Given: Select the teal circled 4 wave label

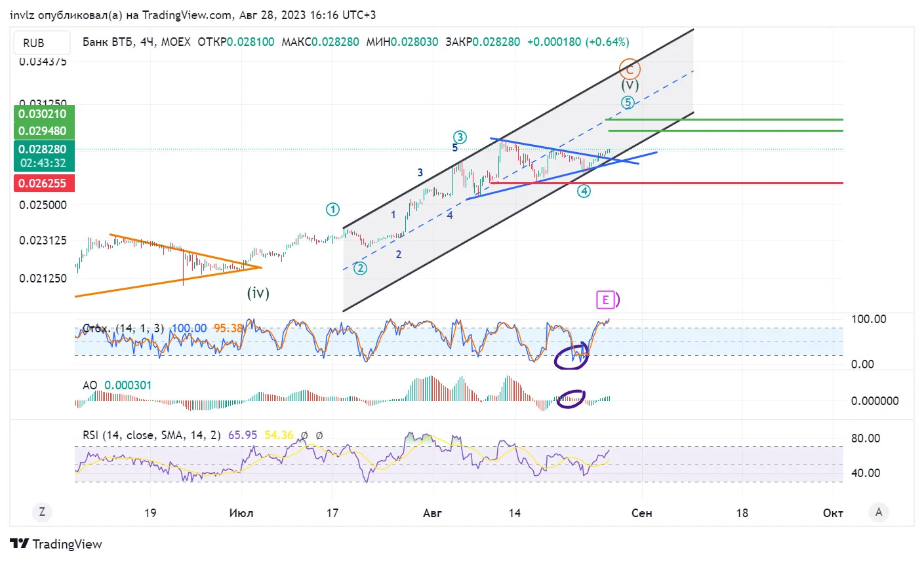Looking at the screenshot, I should tap(584, 191).
